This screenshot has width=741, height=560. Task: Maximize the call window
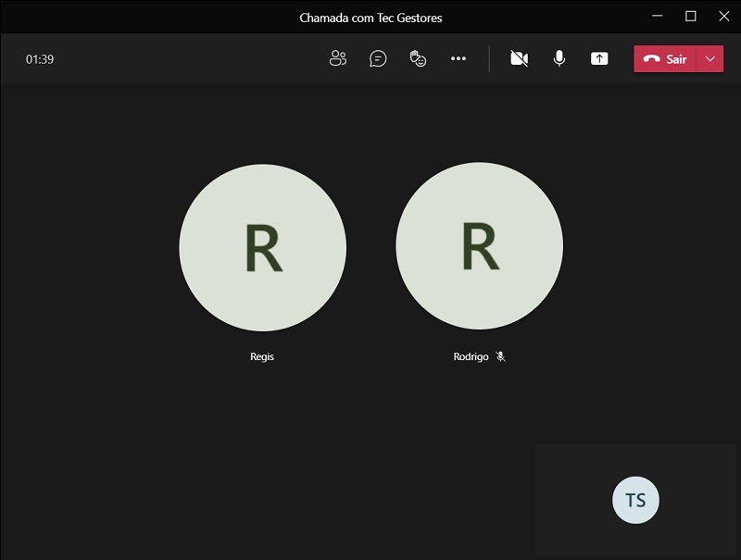coord(690,16)
